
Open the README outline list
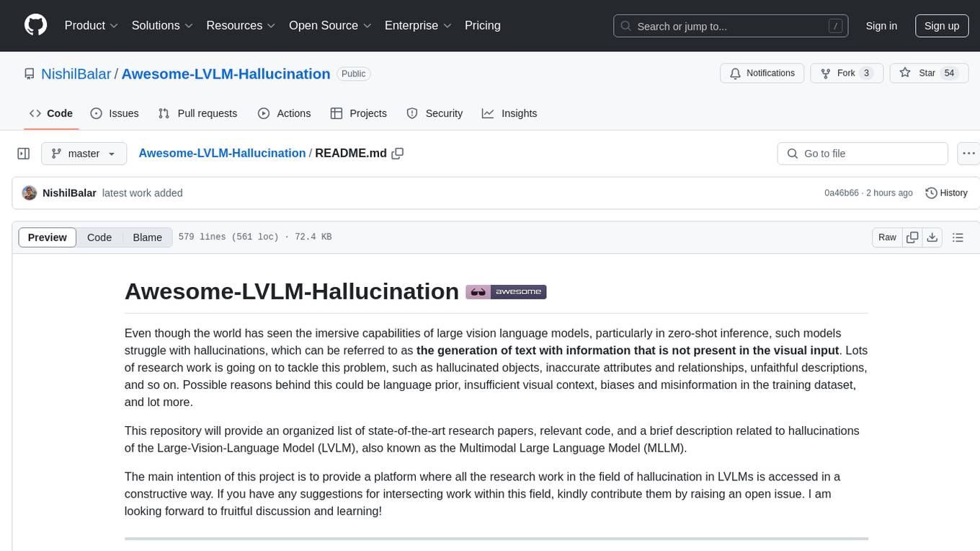(x=958, y=237)
